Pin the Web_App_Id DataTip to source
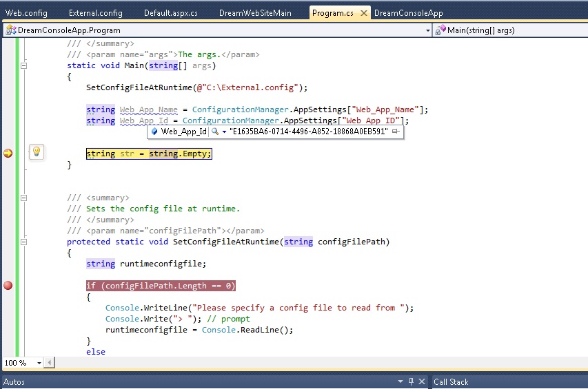 396,132
